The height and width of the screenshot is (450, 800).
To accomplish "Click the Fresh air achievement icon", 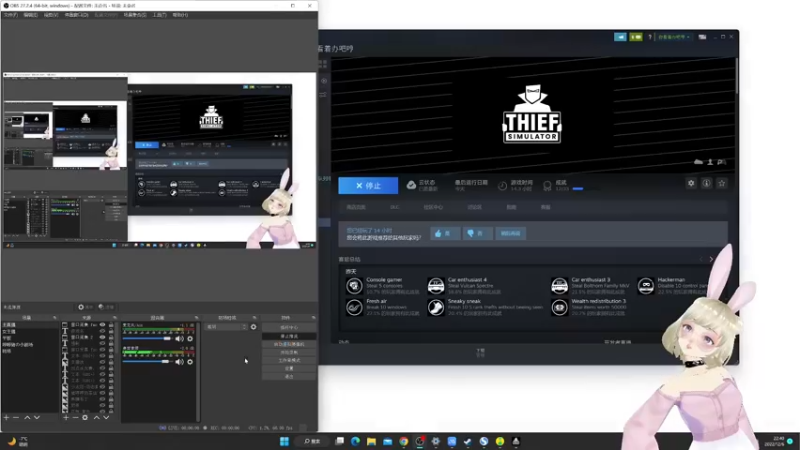I will coord(354,307).
